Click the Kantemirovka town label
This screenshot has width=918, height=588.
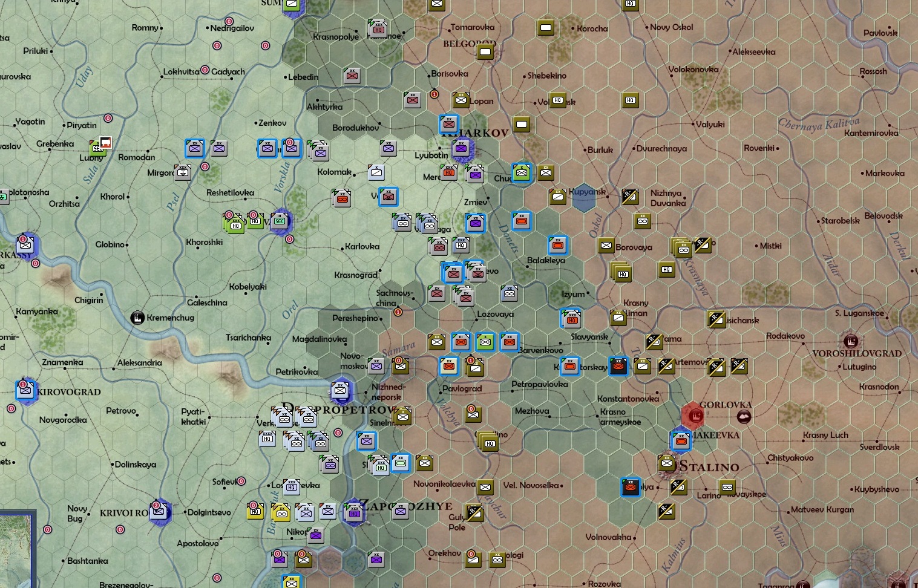tap(871, 133)
